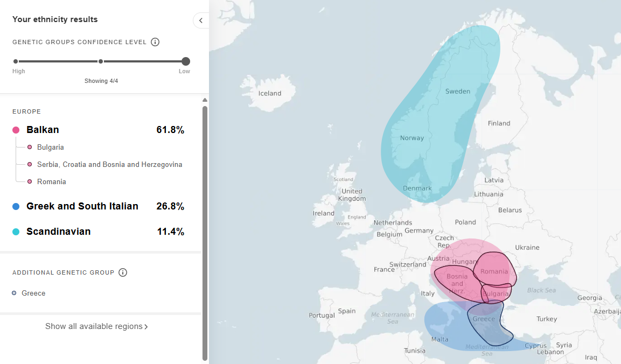
Task: Open additional genetic group info icon
Action: point(123,272)
